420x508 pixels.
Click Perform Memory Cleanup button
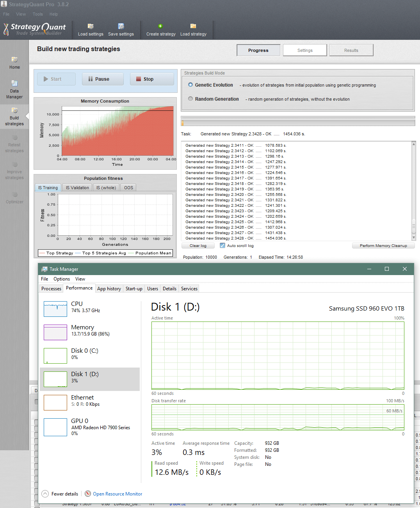pos(383,245)
